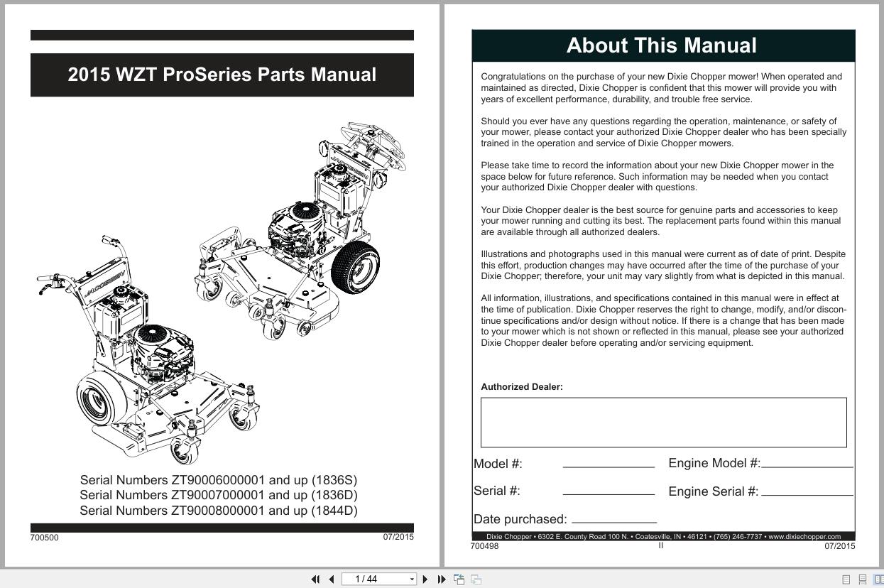Click the serial number line for 1836S
Viewport: 884px width, 588px height.
point(219,480)
